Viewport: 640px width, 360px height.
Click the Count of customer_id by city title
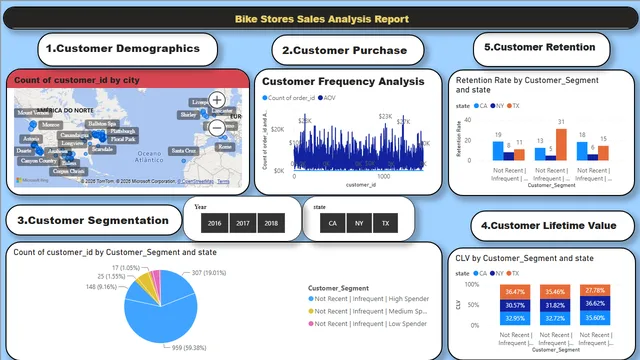coord(77,80)
